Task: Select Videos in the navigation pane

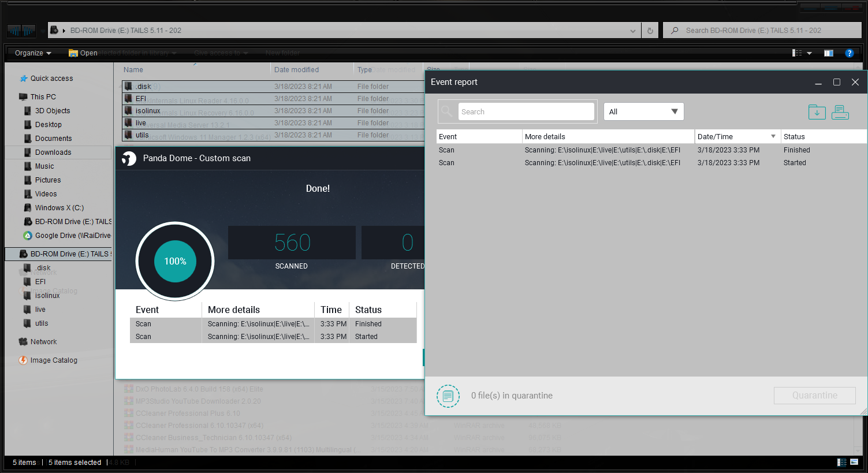Action: [x=46, y=194]
